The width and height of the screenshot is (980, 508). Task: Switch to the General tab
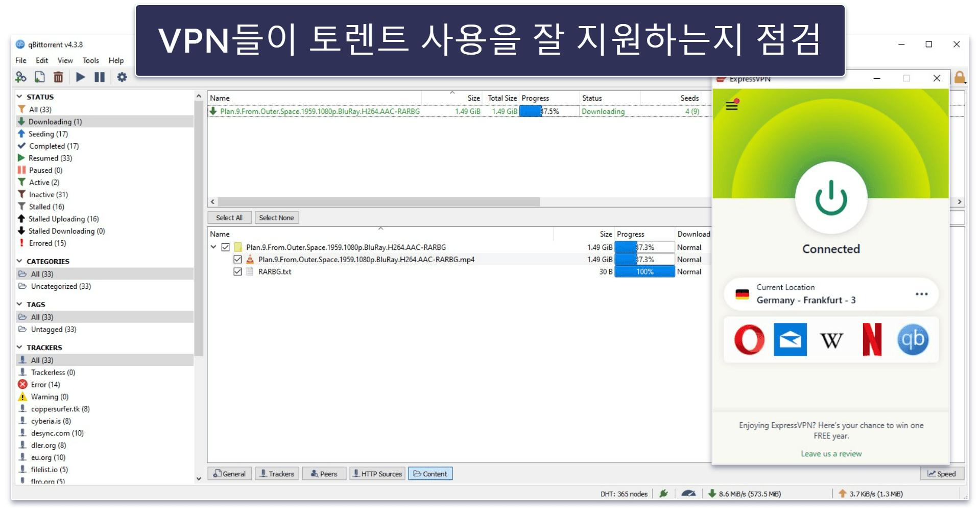point(230,474)
